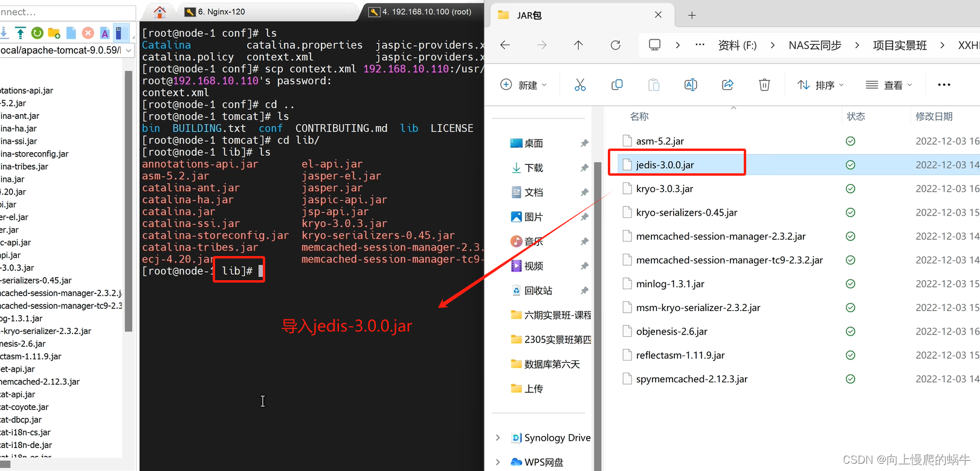Expand the chevron after 'NAS云同步'

click(x=857, y=45)
